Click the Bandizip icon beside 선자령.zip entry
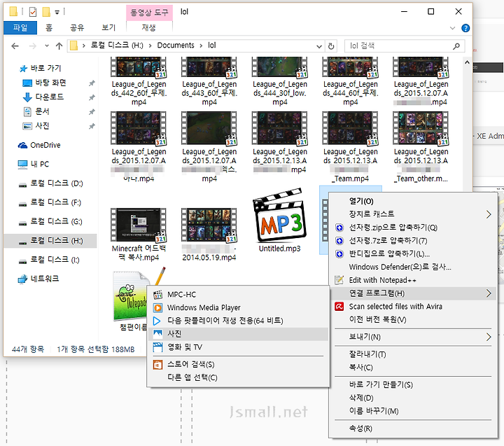The width and height of the screenshot is (504, 446). (x=339, y=228)
